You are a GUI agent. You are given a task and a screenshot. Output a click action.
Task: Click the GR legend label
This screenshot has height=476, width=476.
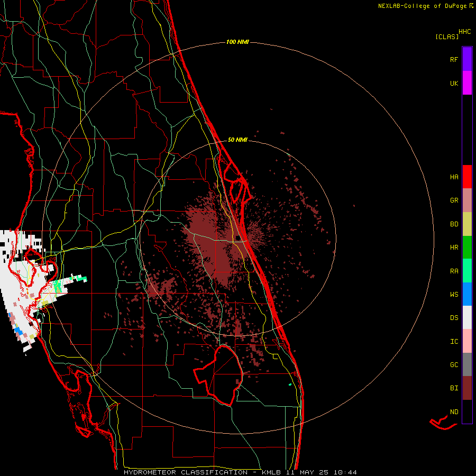click(454, 200)
